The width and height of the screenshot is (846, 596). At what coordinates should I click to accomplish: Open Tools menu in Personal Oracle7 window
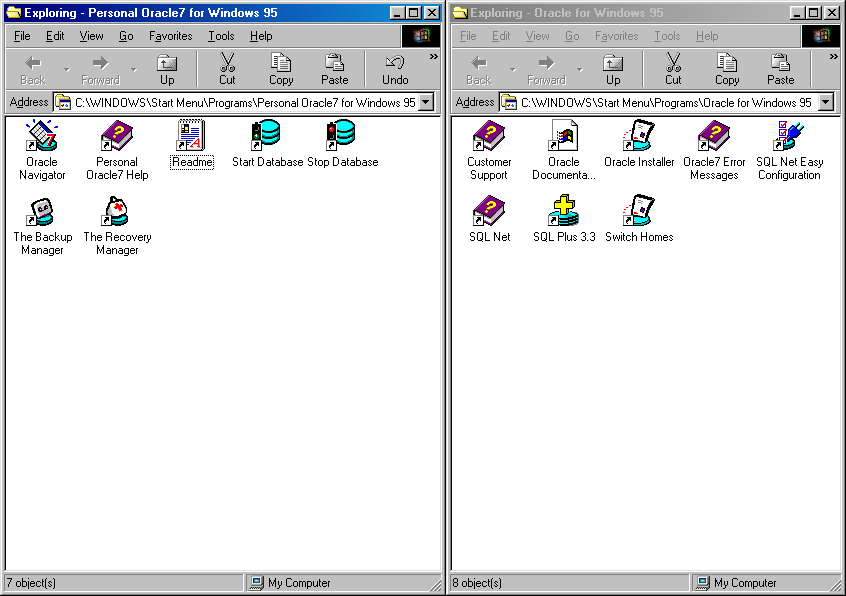221,36
